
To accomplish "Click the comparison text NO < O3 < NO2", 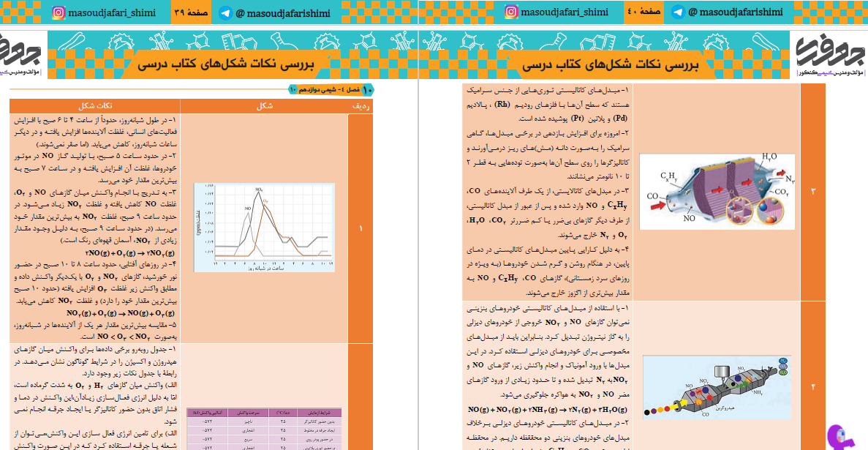I will (123, 337).
